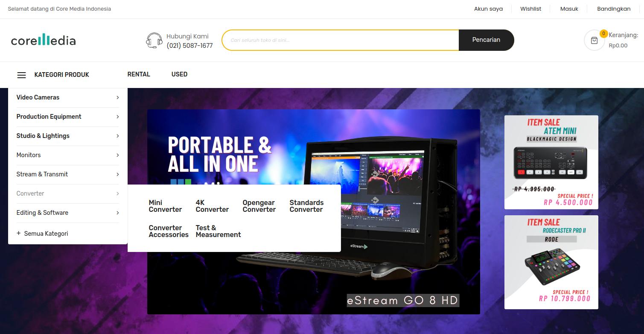Click the phone number (021) 5087-1677
This screenshot has width=644, height=334.
tap(189, 46)
